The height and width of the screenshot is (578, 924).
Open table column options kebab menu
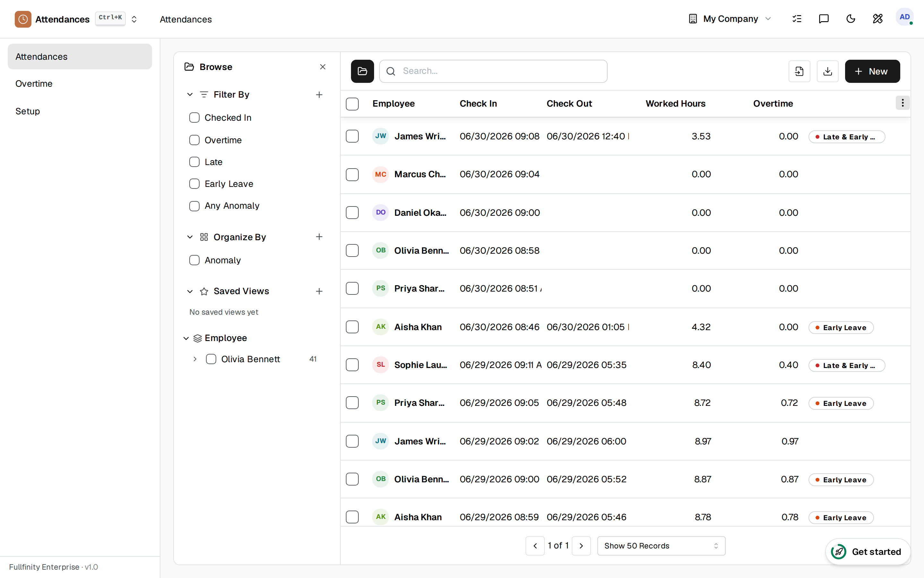coord(902,103)
